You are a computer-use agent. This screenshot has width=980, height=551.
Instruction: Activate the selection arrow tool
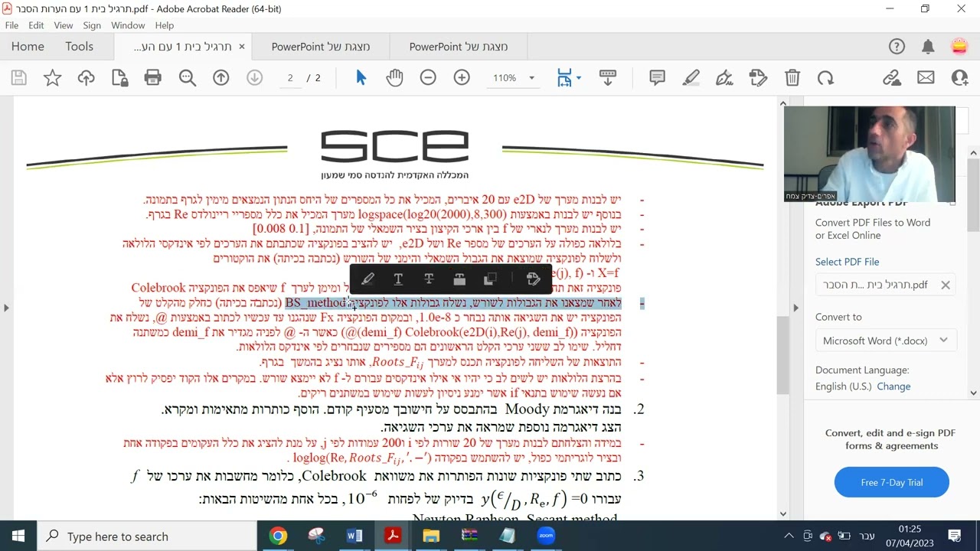pos(361,77)
